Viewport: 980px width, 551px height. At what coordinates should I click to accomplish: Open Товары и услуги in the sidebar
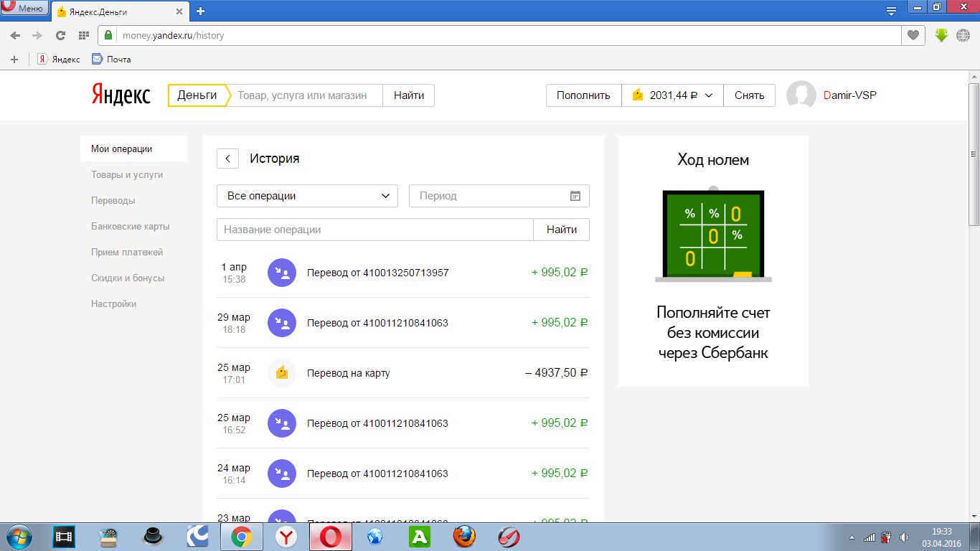(127, 175)
